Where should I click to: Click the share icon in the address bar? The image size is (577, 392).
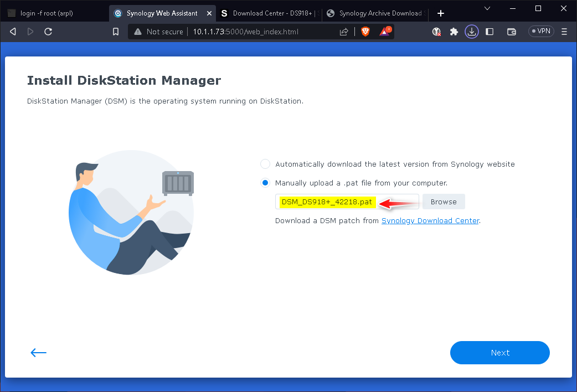(x=344, y=32)
